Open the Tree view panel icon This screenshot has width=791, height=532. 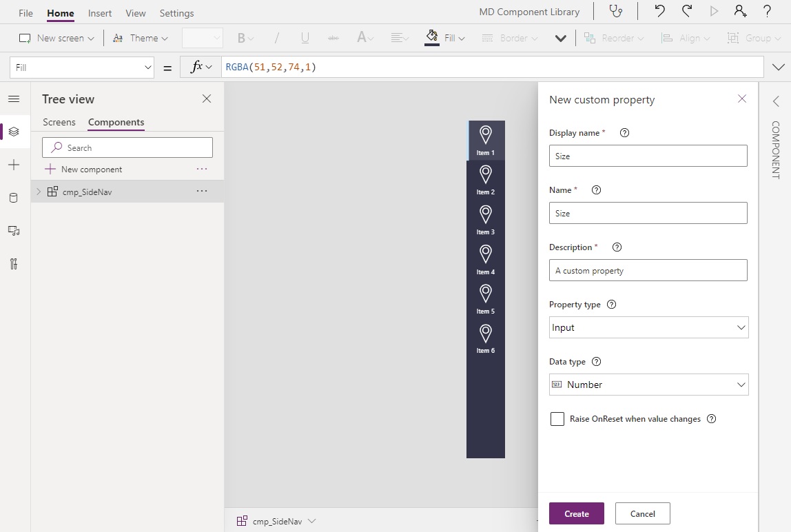(x=14, y=131)
